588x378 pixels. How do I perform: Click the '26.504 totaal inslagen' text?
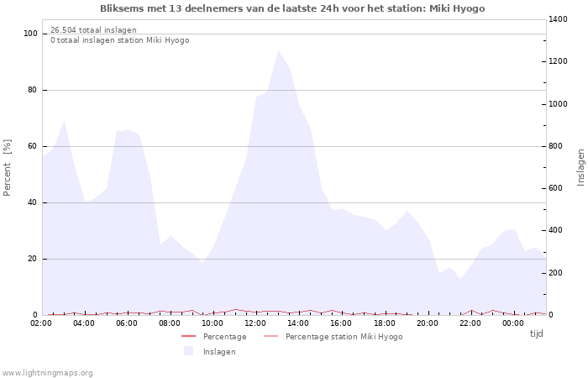[x=93, y=30]
